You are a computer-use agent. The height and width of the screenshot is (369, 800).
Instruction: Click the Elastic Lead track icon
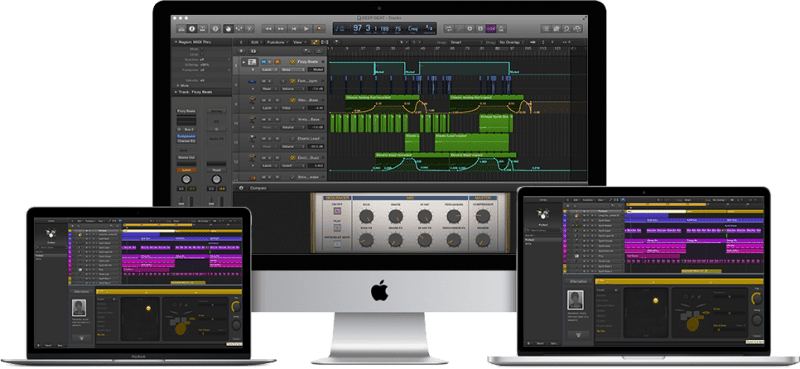pyautogui.click(x=253, y=138)
